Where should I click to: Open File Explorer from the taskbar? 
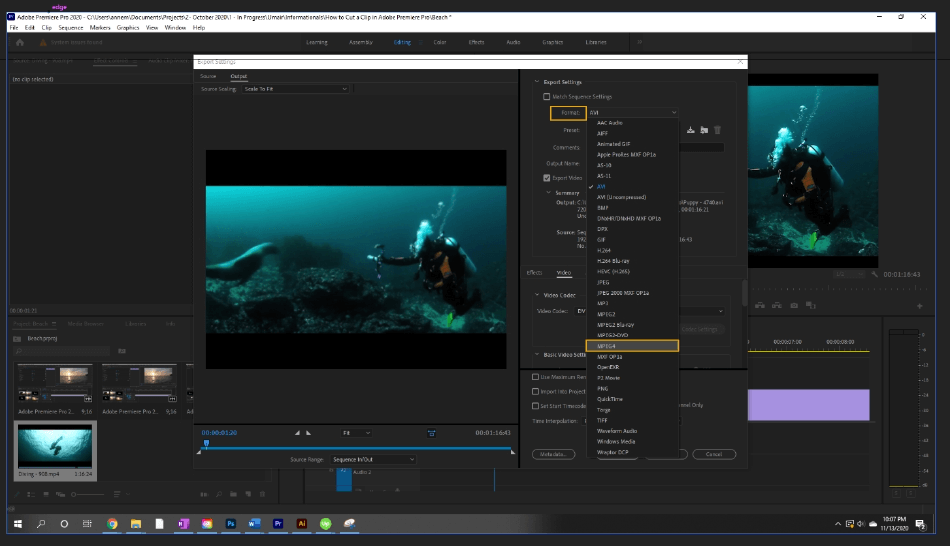[136, 524]
